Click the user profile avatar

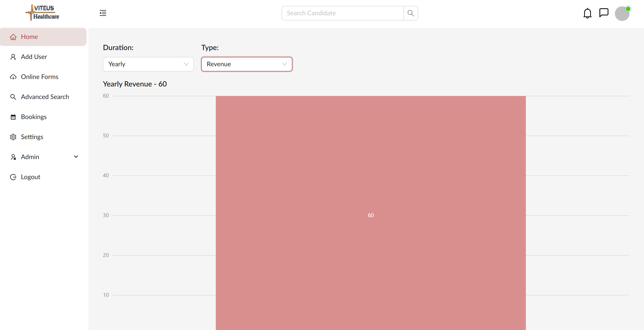pyautogui.click(x=622, y=14)
